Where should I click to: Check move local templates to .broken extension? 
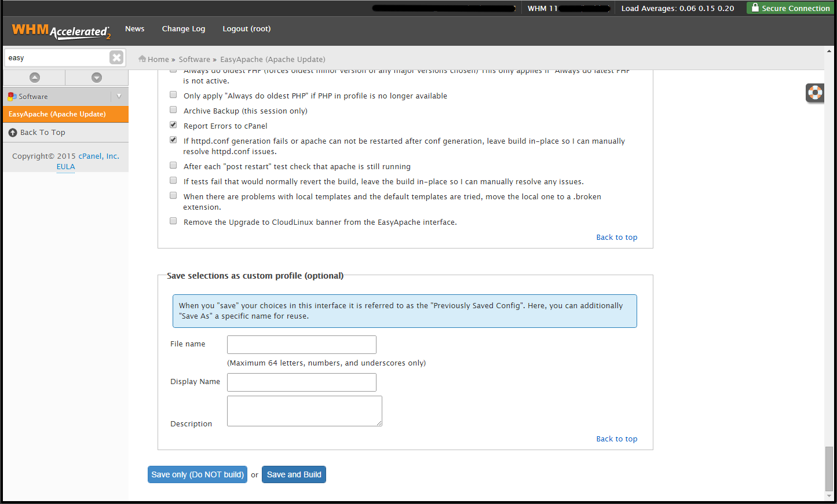click(173, 195)
